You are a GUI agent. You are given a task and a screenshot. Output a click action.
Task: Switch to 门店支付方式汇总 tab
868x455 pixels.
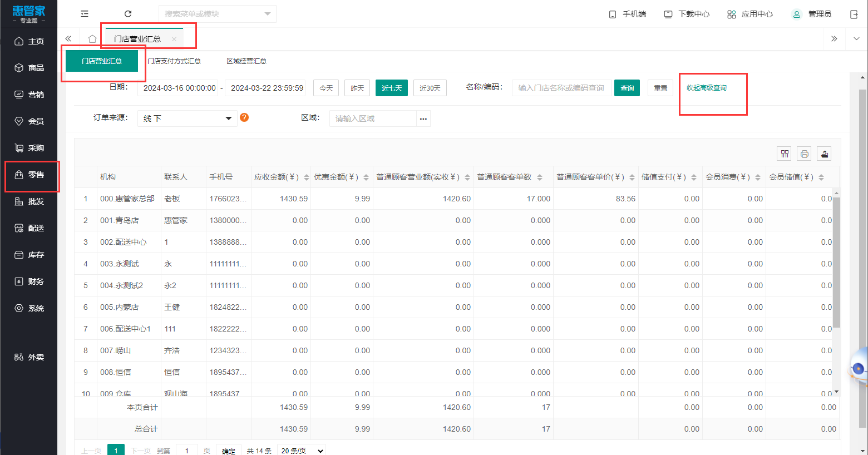[x=174, y=61]
